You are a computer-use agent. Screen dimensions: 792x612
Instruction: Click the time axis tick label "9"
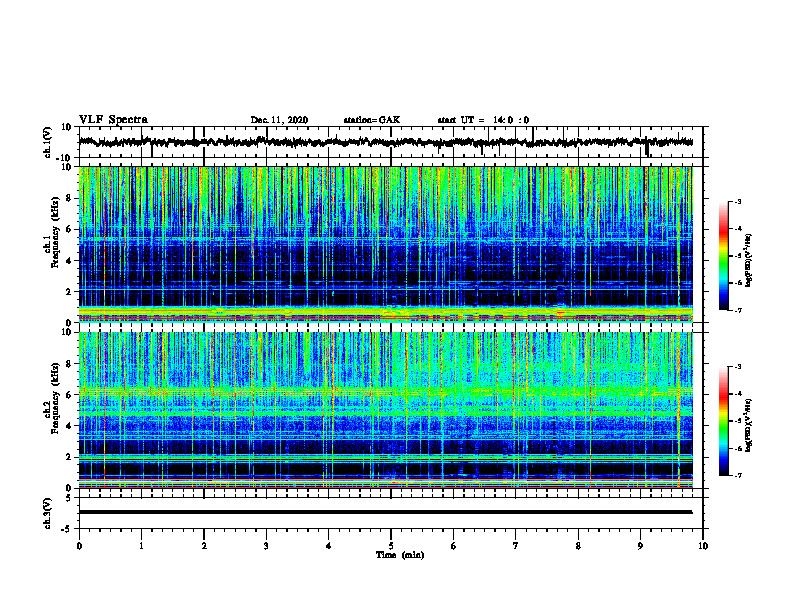(640, 546)
